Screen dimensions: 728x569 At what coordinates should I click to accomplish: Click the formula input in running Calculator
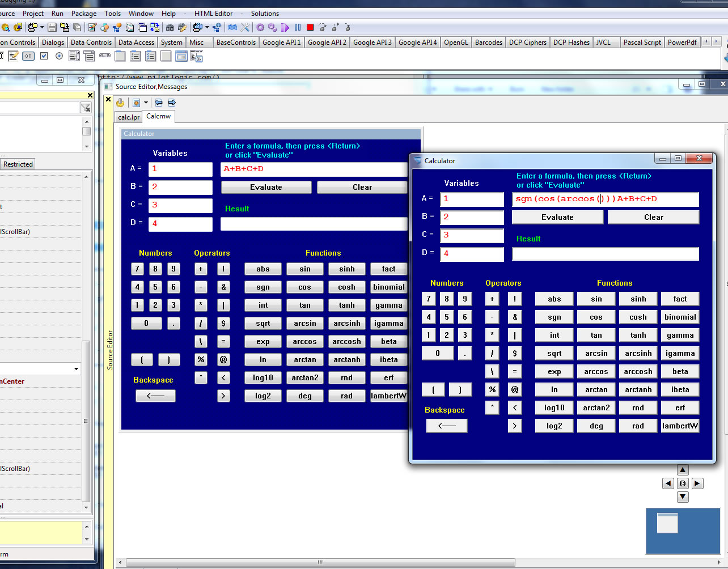606,199
